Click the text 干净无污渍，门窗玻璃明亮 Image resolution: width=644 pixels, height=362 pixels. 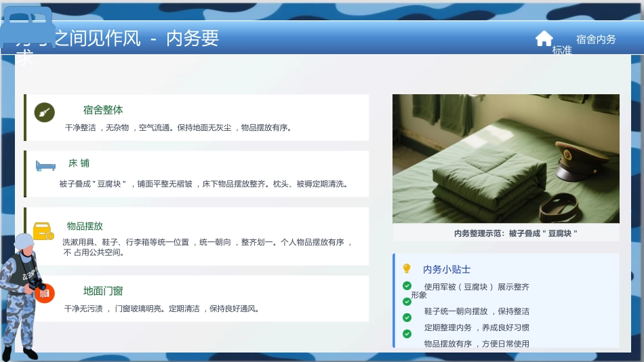tap(113, 308)
